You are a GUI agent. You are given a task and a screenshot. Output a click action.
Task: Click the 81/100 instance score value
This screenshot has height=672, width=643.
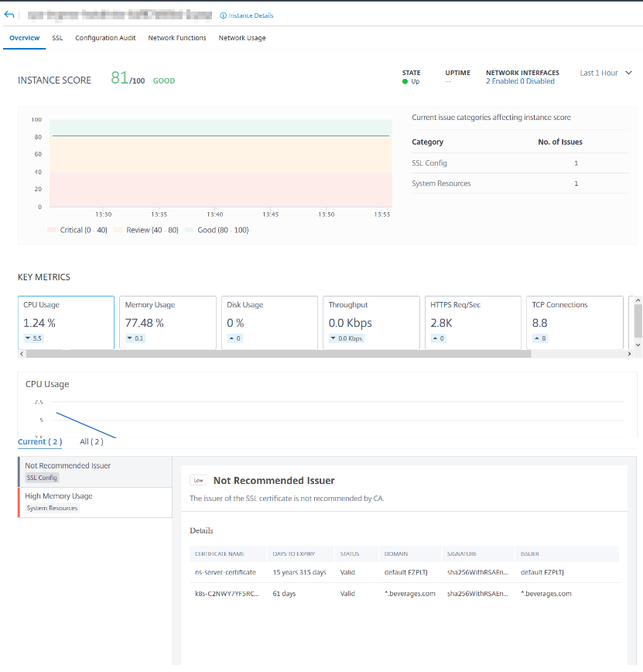coord(128,78)
